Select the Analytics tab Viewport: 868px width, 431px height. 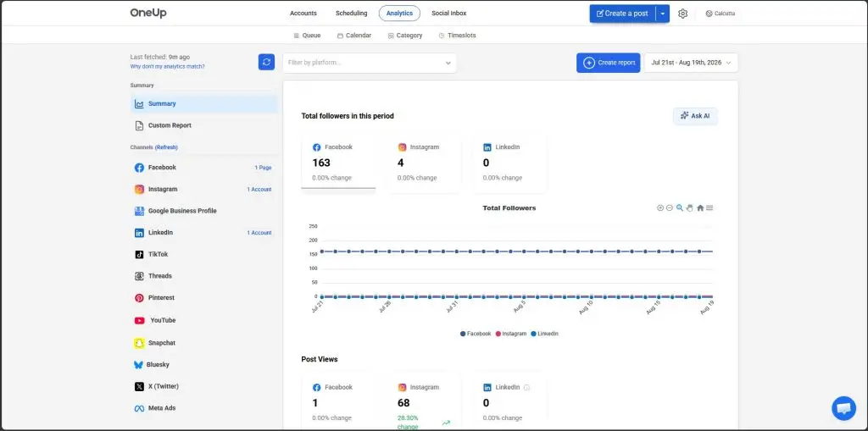(x=400, y=14)
